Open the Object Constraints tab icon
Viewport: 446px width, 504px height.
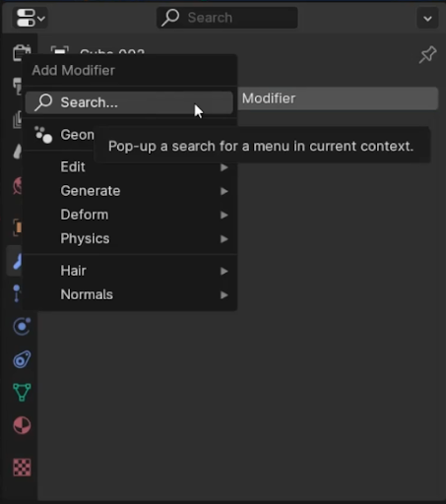coord(22,359)
